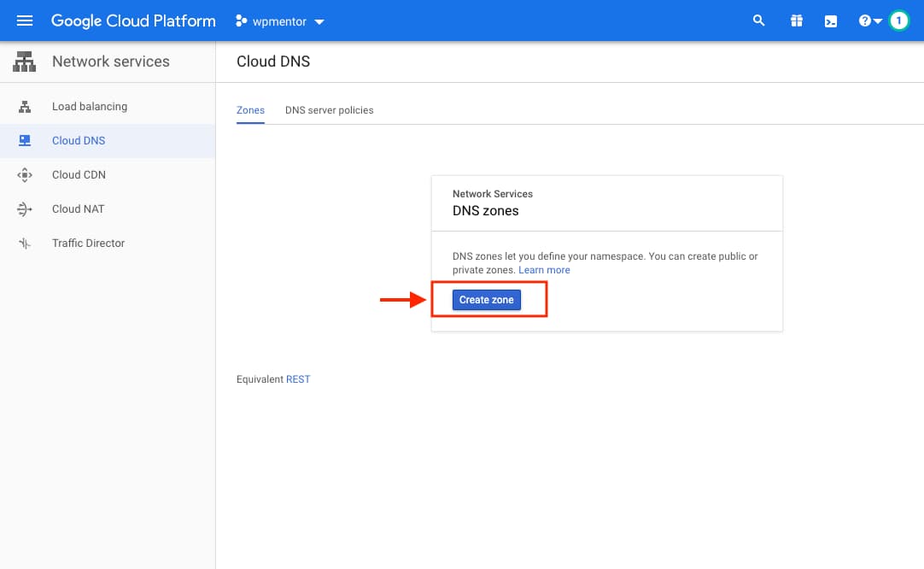Click the Network services heading
The height and width of the screenshot is (569, 924).
[111, 62]
